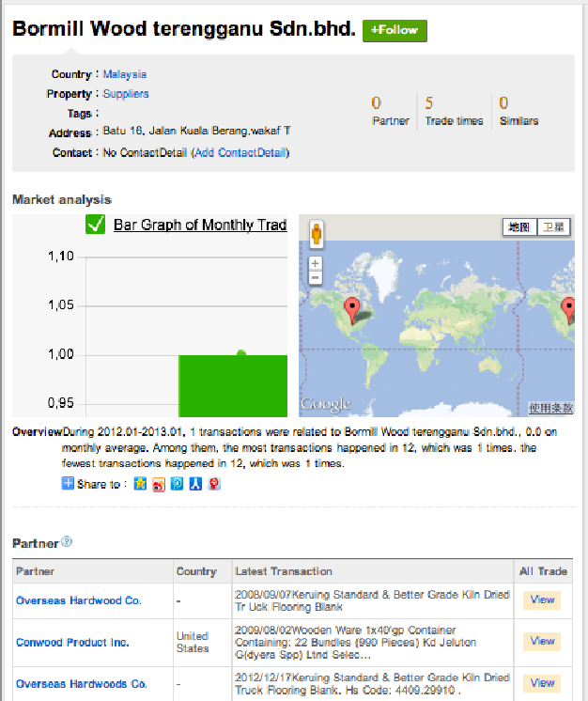Image resolution: width=588 pixels, height=701 pixels.
Task: Share via the blue Tencent Weibo icon
Action: 177,484
